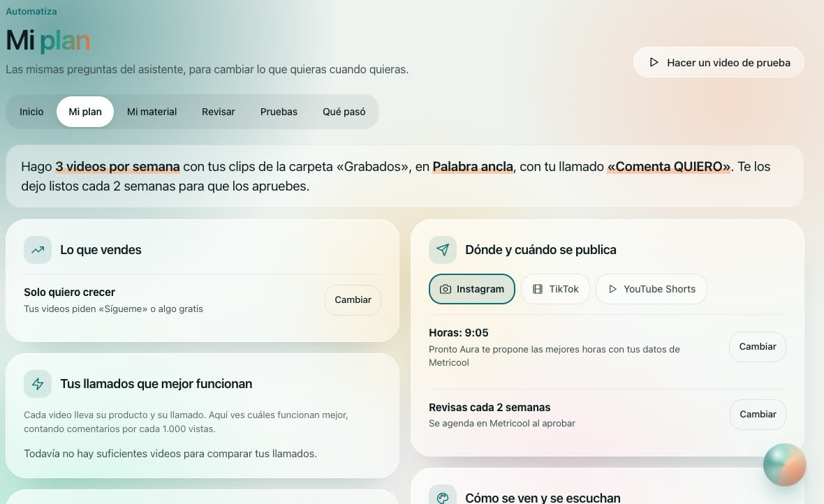Open the Pruebas tab

pyautogui.click(x=279, y=112)
